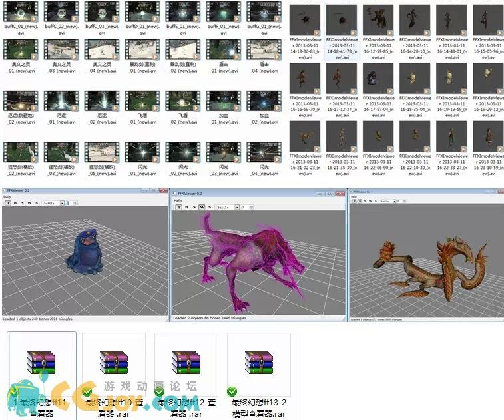Screen dimensions: 504x420
Task: Select FFXImodelviewer 16-12-59-85 video file
Action: [378, 32]
